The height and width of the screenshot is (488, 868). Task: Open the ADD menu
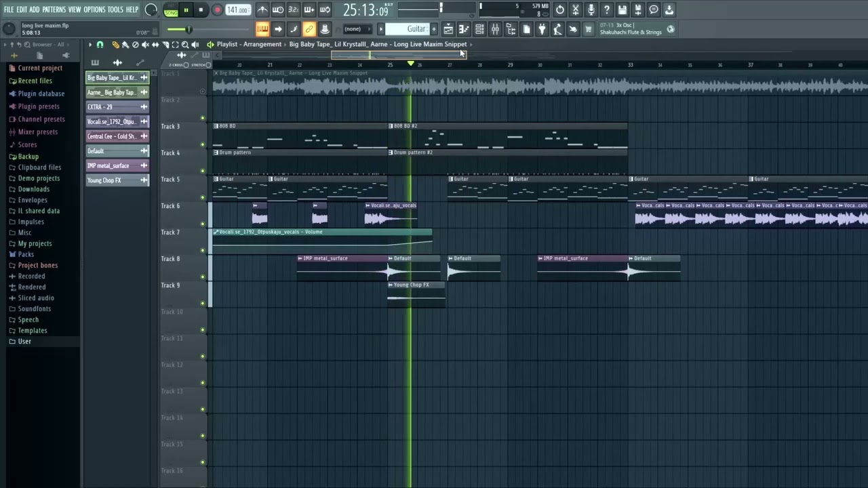(x=35, y=9)
